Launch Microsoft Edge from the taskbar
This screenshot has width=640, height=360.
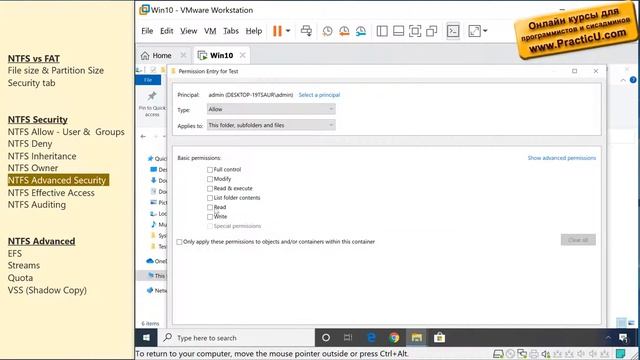click(x=371, y=338)
